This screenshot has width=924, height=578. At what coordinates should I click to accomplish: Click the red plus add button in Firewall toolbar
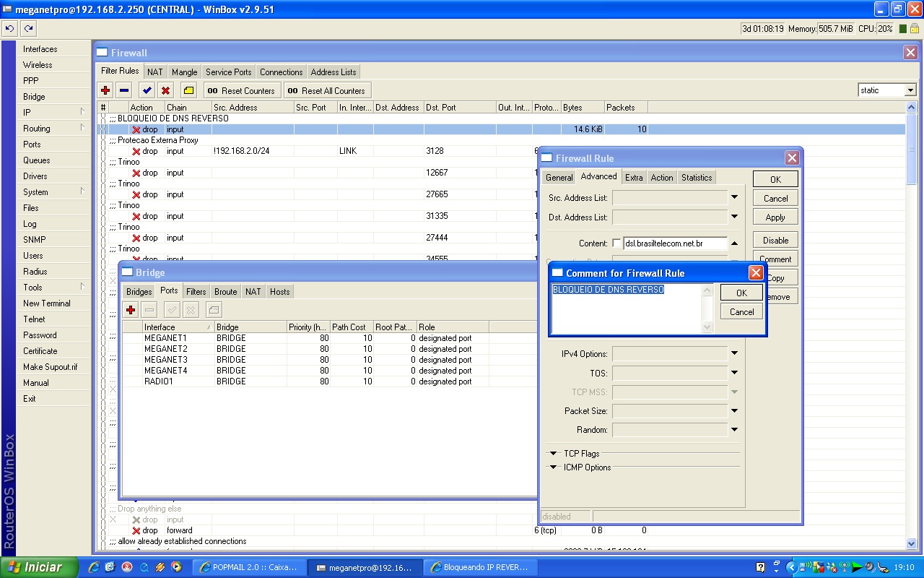(x=105, y=90)
